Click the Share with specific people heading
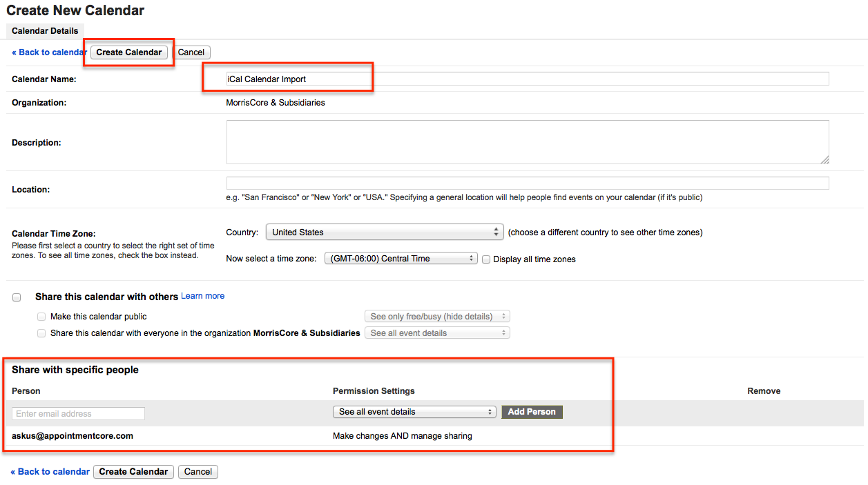 75,370
